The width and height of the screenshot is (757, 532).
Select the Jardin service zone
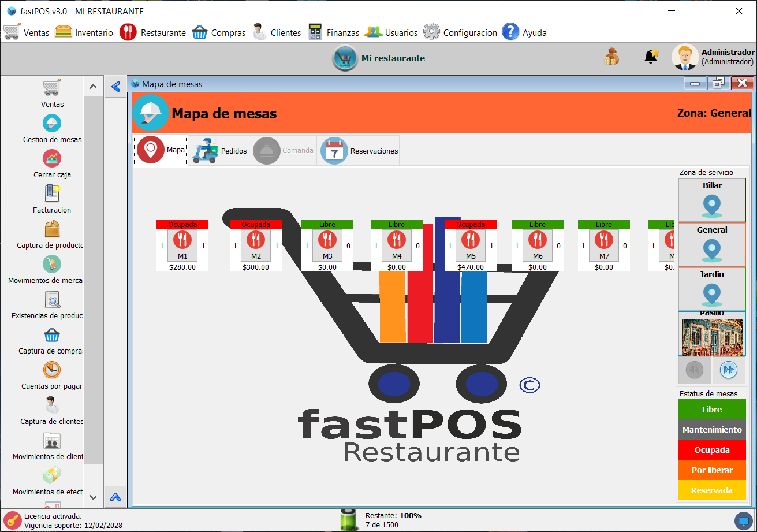click(711, 286)
